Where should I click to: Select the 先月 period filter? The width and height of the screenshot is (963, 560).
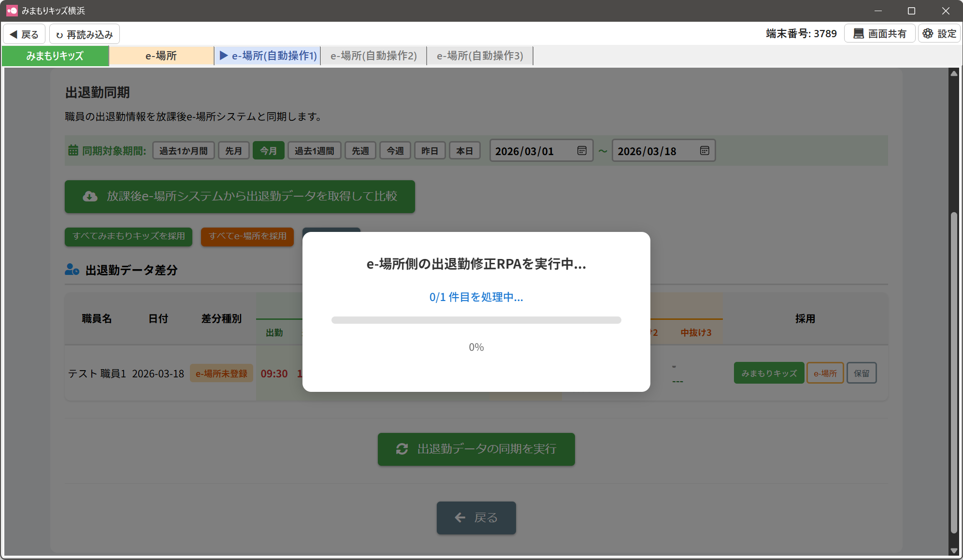click(x=233, y=151)
